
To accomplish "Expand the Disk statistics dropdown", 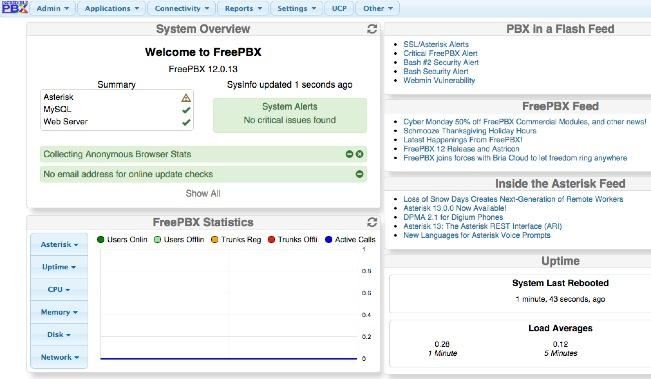I will pyautogui.click(x=59, y=335).
